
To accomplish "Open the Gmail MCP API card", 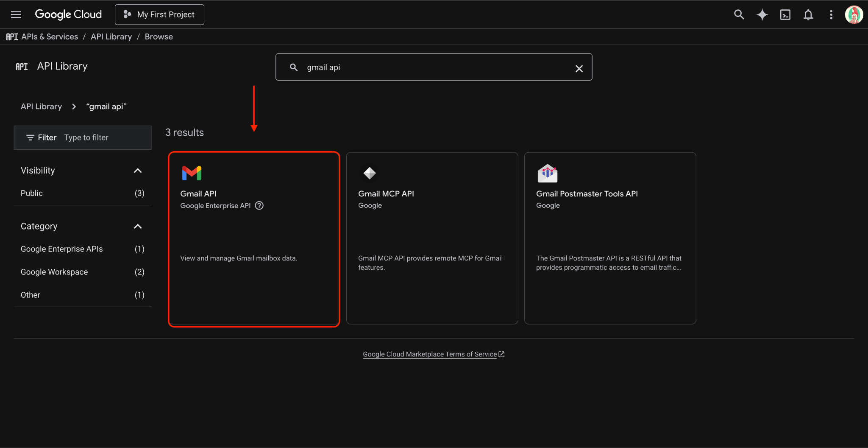I will (x=432, y=238).
